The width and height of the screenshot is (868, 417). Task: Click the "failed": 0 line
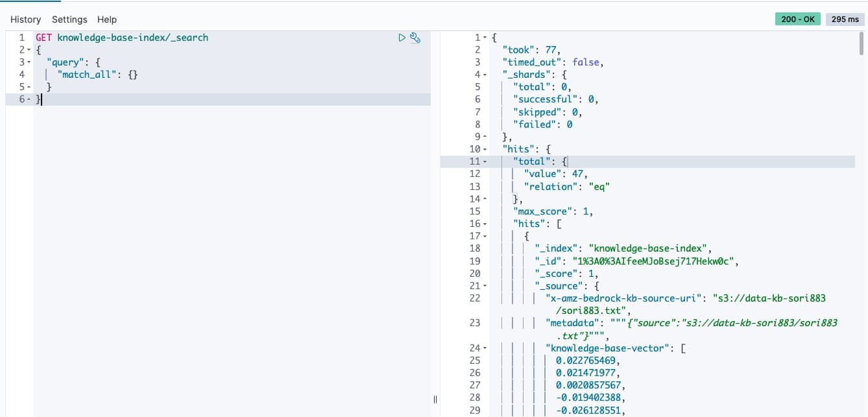(x=542, y=125)
